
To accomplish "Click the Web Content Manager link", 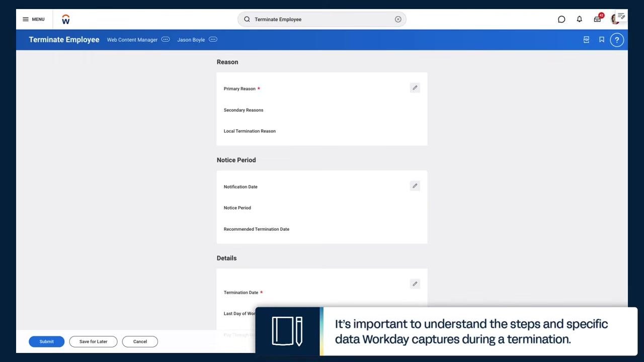I will click(x=132, y=40).
